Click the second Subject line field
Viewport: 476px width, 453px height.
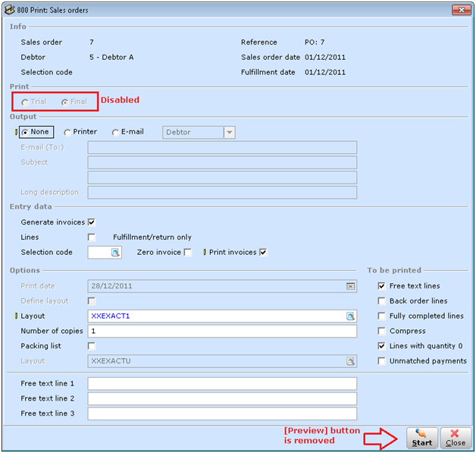pyautogui.click(x=222, y=178)
